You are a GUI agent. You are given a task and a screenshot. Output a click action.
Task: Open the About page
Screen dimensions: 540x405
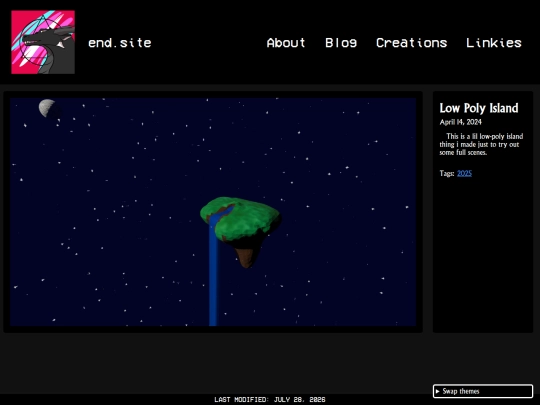pyautogui.click(x=286, y=43)
